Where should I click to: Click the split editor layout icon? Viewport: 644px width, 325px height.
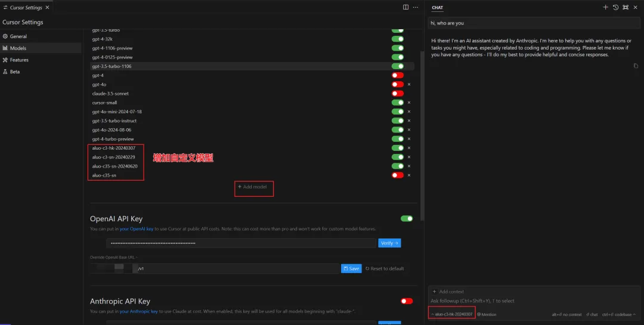click(405, 7)
